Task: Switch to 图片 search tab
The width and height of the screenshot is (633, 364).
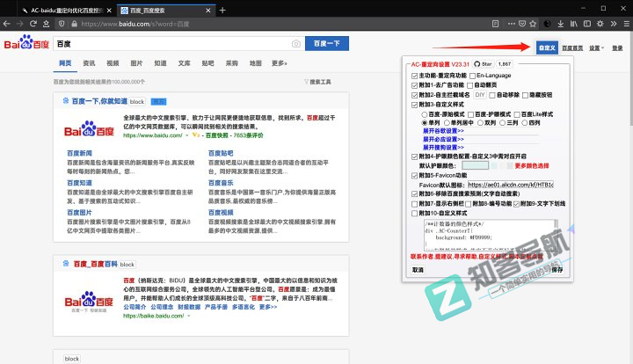Action: coord(136,63)
